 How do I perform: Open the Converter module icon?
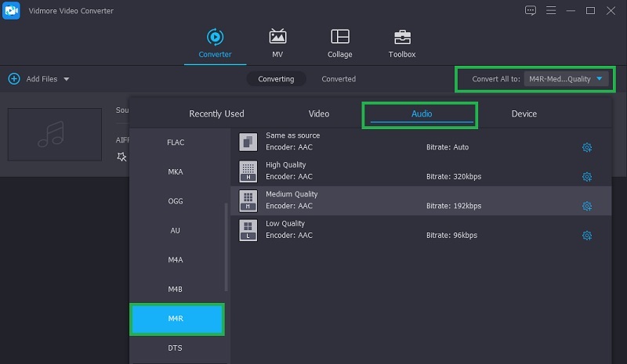click(x=214, y=37)
